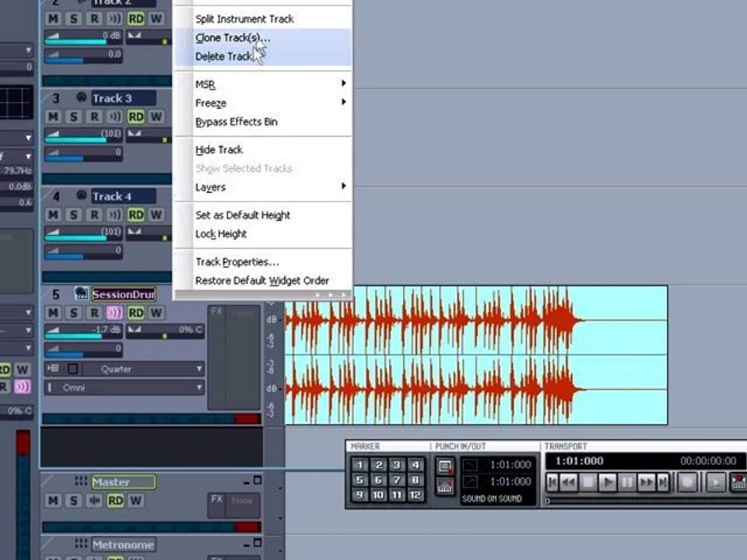This screenshot has width=747, height=560.
Task: Toggle input echo on Track 2
Action: point(114,19)
